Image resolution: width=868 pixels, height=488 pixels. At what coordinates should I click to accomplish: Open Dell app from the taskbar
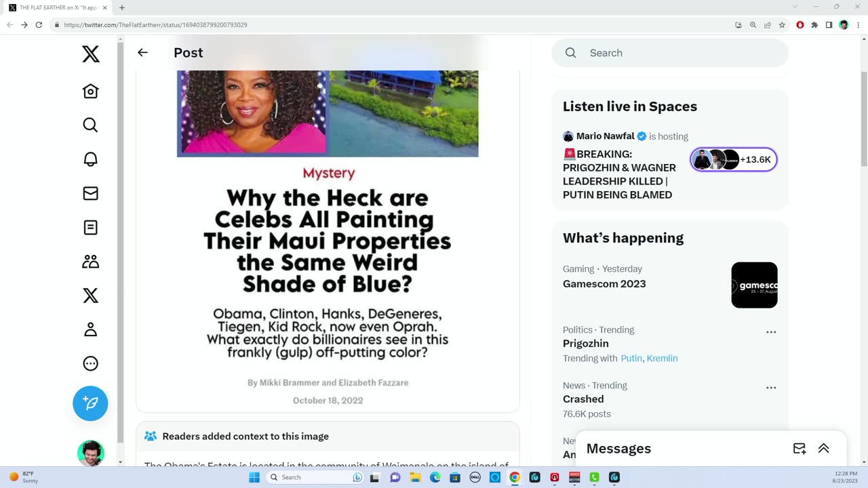(475, 477)
